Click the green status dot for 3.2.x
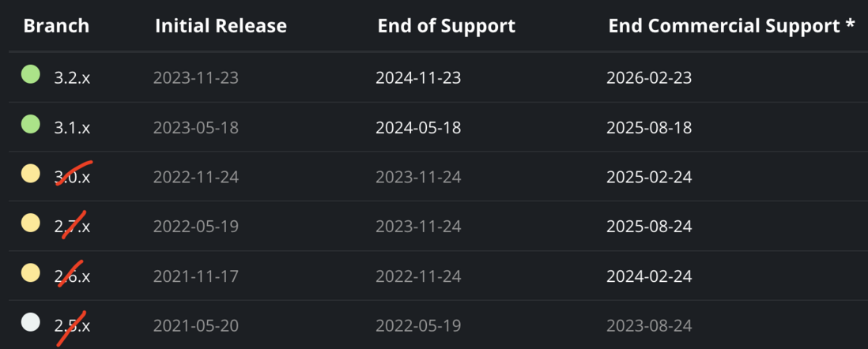868x349 pixels. (x=31, y=74)
